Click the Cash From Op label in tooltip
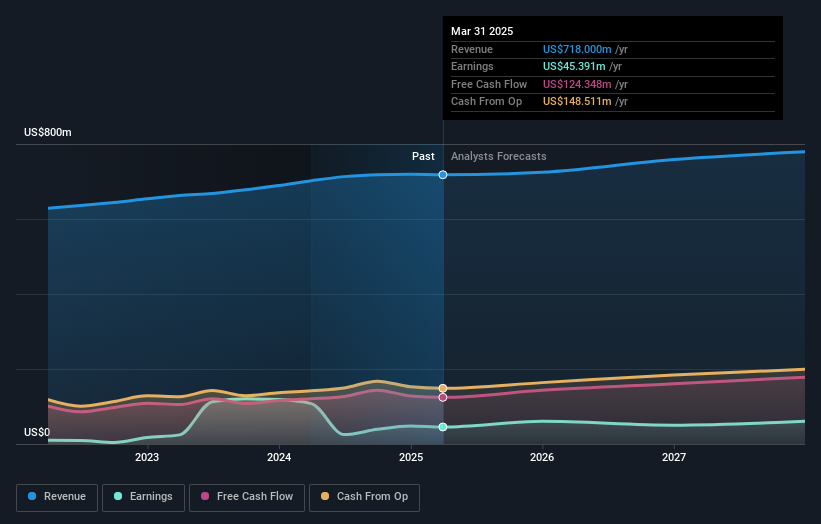821x524 pixels. click(x=486, y=102)
